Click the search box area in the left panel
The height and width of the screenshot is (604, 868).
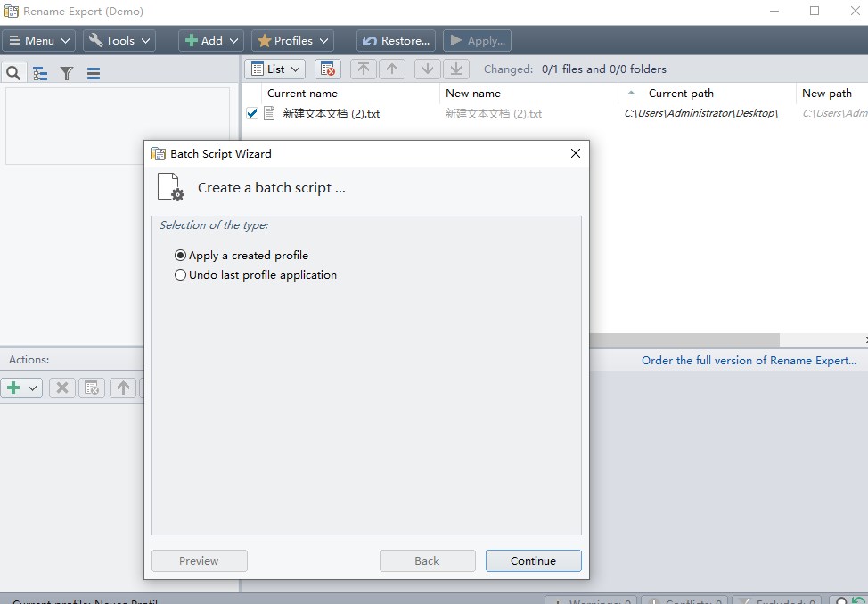click(x=118, y=126)
